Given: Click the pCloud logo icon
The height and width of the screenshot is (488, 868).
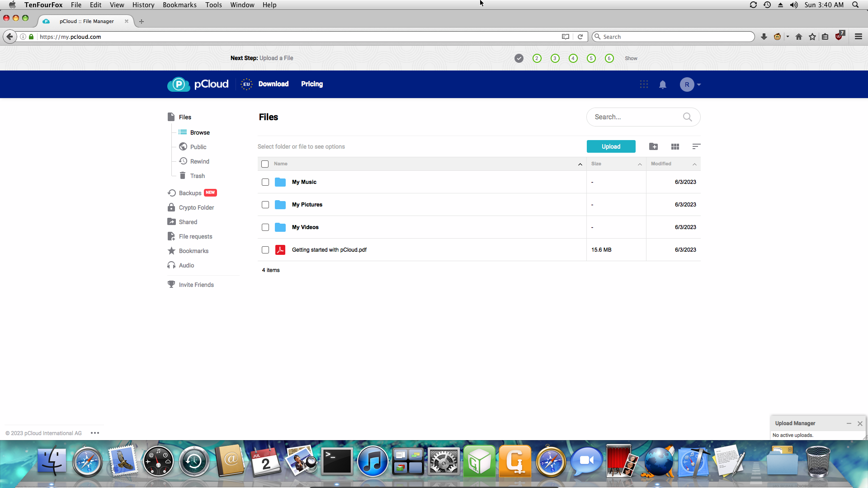Looking at the screenshot, I should click(x=179, y=84).
